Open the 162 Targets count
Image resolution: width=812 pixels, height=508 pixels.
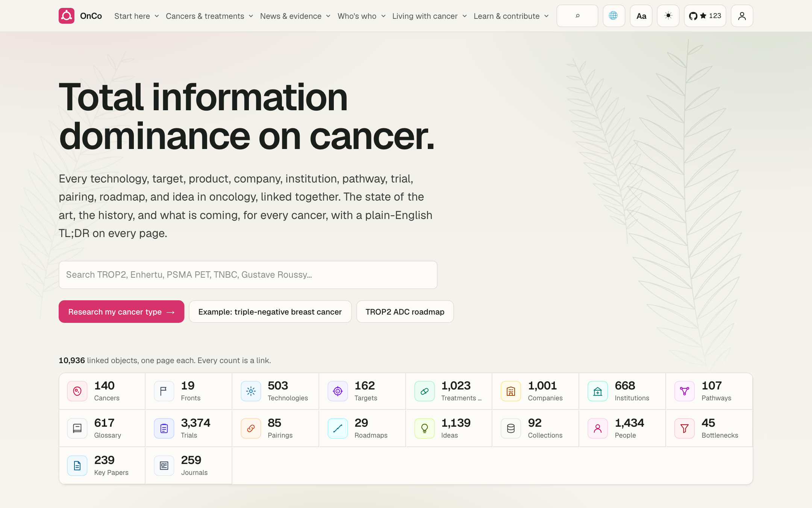click(x=362, y=391)
